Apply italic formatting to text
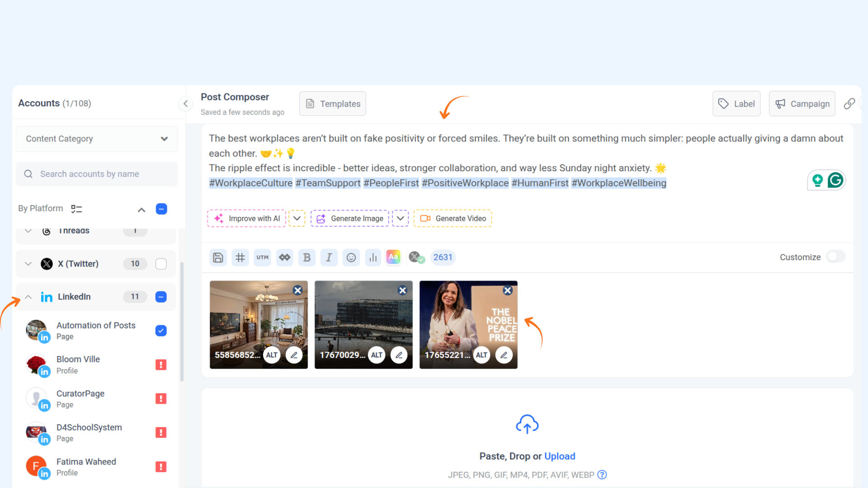The image size is (868, 488). (x=329, y=258)
